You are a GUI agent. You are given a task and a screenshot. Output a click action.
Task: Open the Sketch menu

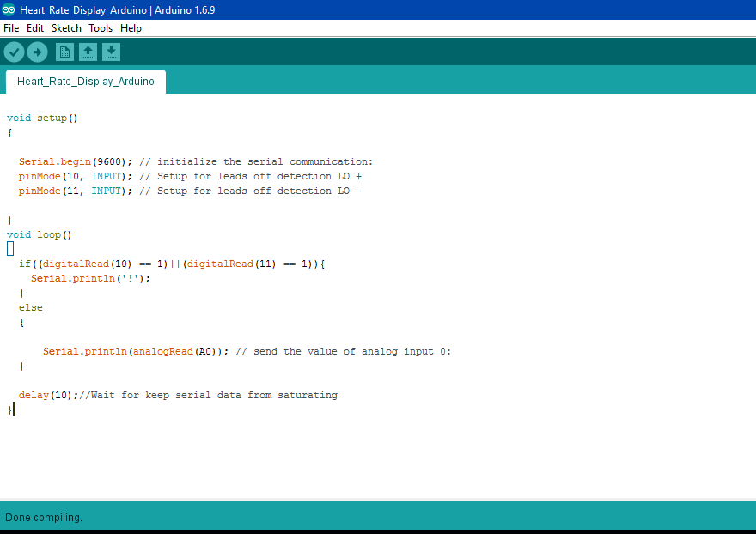pyautogui.click(x=66, y=28)
